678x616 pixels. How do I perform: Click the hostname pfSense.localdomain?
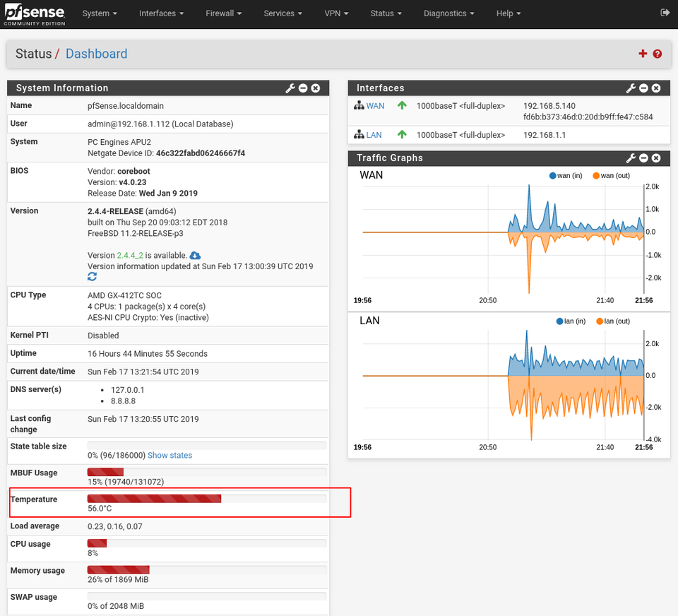coord(126,106)
